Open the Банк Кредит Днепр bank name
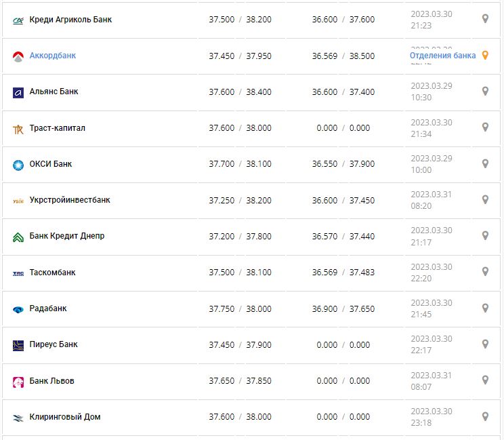The image size is (504, 440). (67, 236)
